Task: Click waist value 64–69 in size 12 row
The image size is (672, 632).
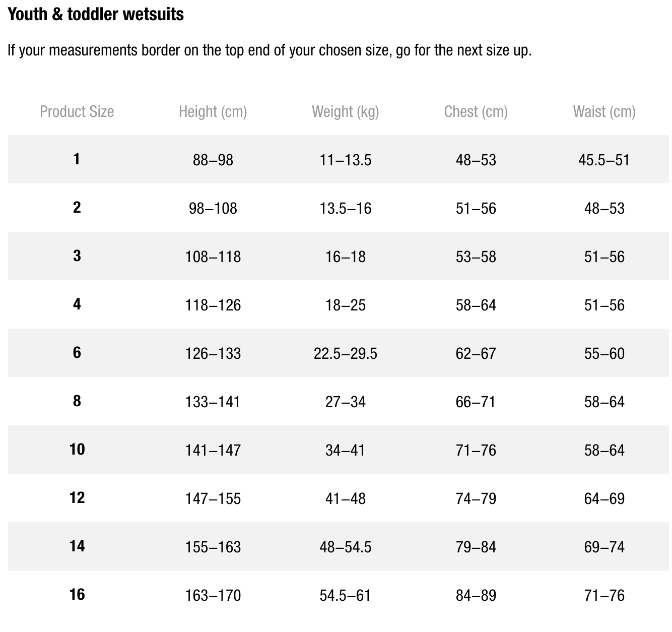Action: pyautogui.click(x=604, y=499)
